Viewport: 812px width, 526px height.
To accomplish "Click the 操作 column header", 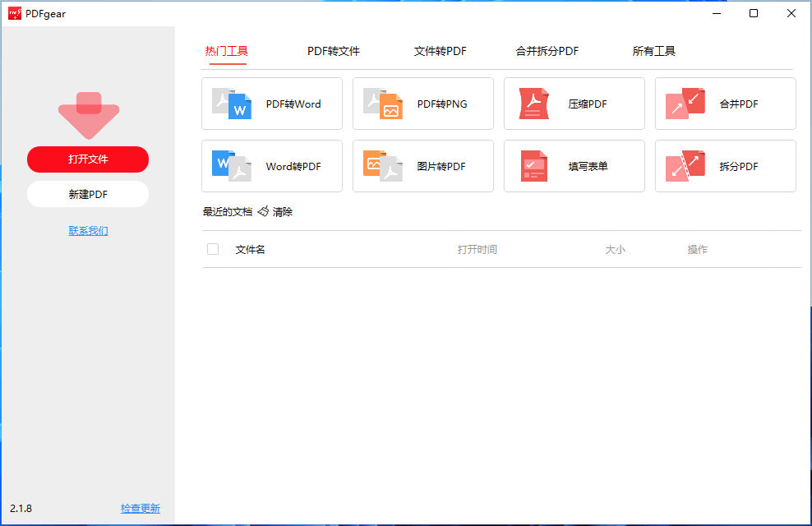I will 698,250.
